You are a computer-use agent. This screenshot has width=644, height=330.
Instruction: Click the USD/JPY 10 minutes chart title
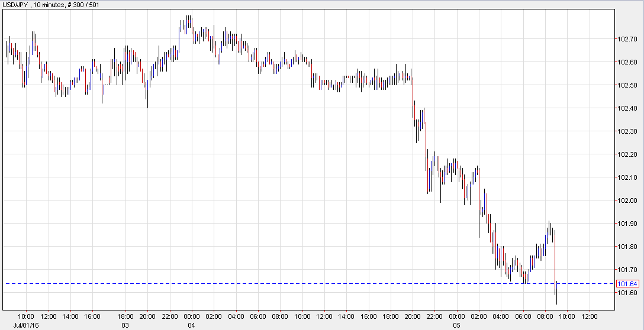click(50, 5)
